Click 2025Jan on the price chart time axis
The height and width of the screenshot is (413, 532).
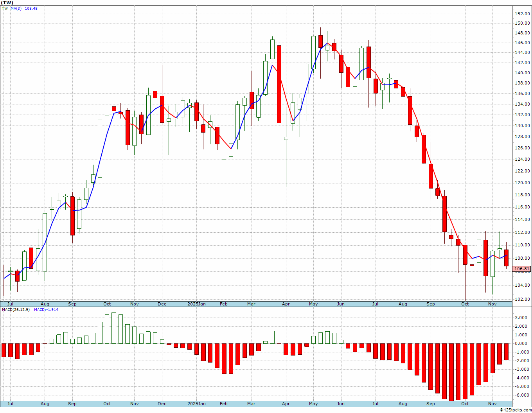tap(196, 304)
